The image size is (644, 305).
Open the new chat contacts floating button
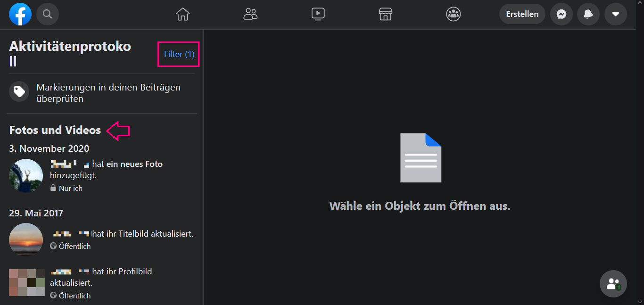[613, 283]
